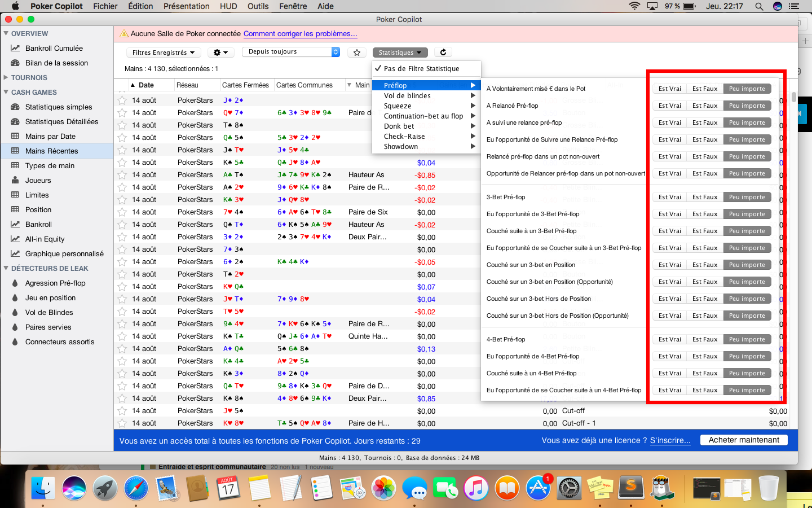The width and height of the screenshot is (812, 508).
Task: Open Sublime Text from the dock
Action: (x=632, y=487)
